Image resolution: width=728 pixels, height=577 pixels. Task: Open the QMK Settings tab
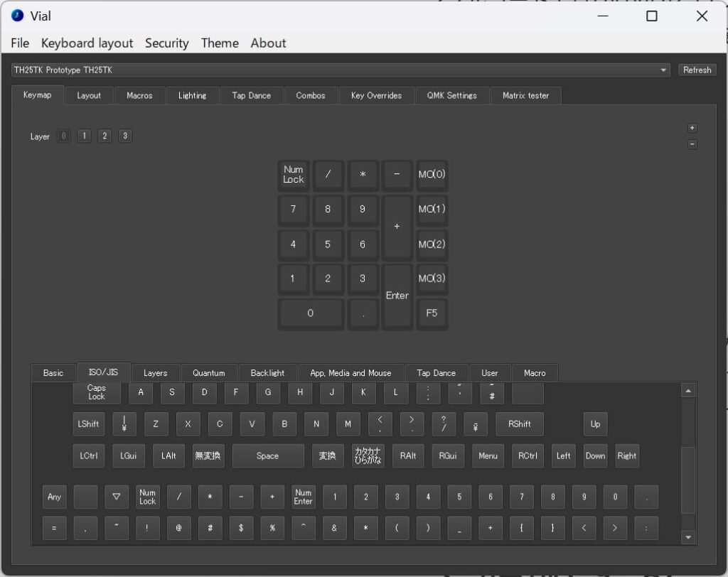click(x=451, y=96)
